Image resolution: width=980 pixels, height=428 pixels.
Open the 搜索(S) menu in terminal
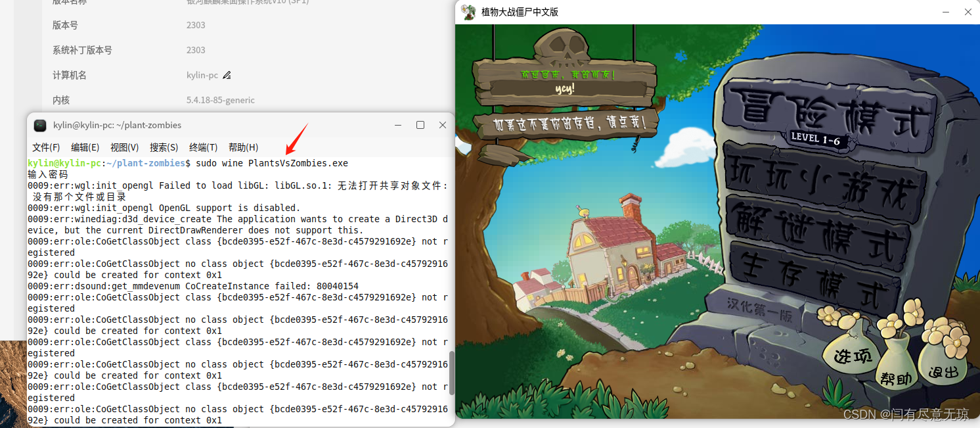coord(164,147)
